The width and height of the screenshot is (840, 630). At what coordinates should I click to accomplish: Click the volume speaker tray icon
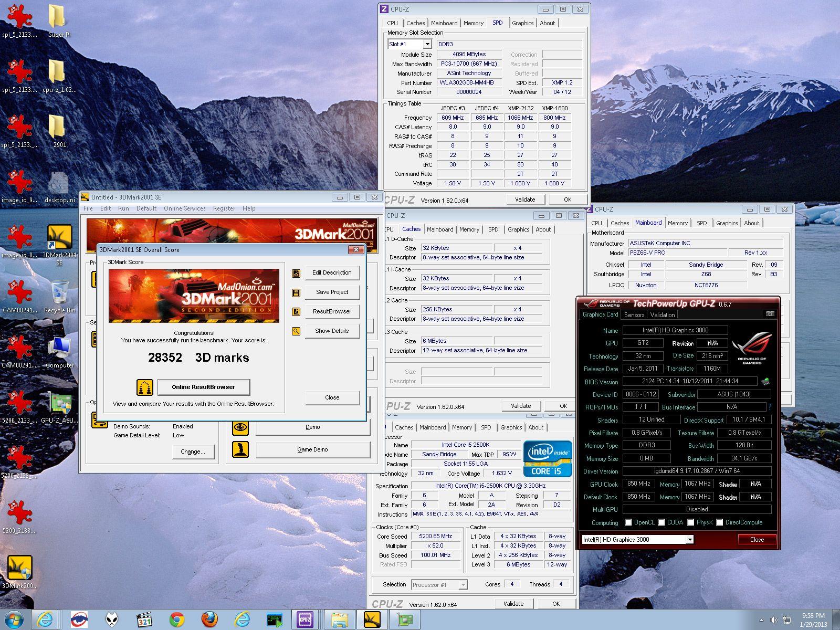774,621
